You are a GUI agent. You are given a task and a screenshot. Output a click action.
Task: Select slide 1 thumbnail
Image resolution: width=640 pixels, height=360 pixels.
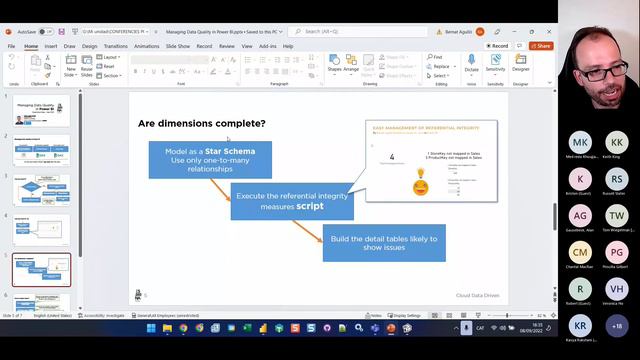tap(41, 111)
